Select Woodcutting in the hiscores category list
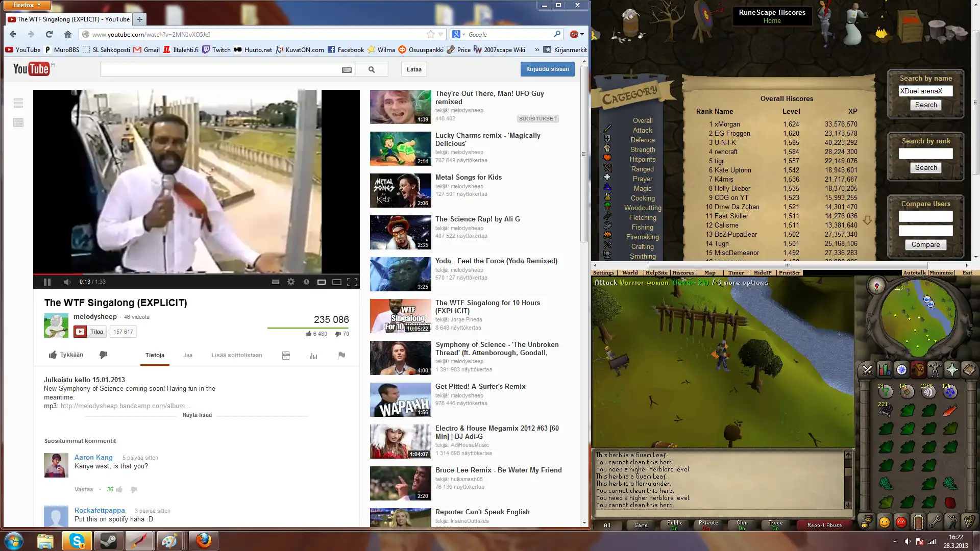Image resolution: width=980 pixels, height=551 pixels. (x=642, y=208)
